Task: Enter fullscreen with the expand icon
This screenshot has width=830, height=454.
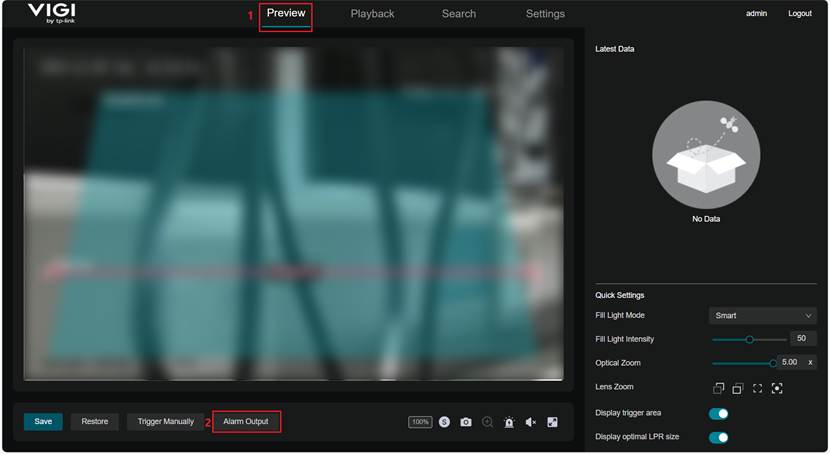Action: (x=552, y=422)
